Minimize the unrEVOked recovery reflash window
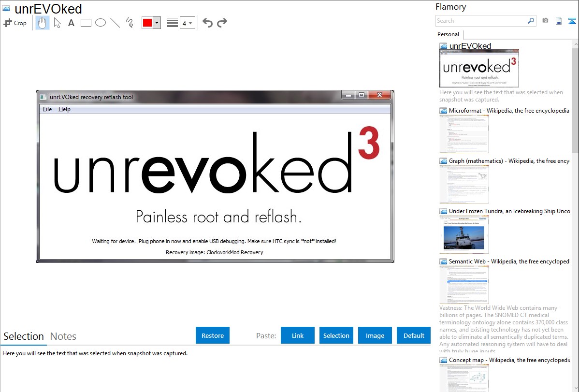 point(348,95)
